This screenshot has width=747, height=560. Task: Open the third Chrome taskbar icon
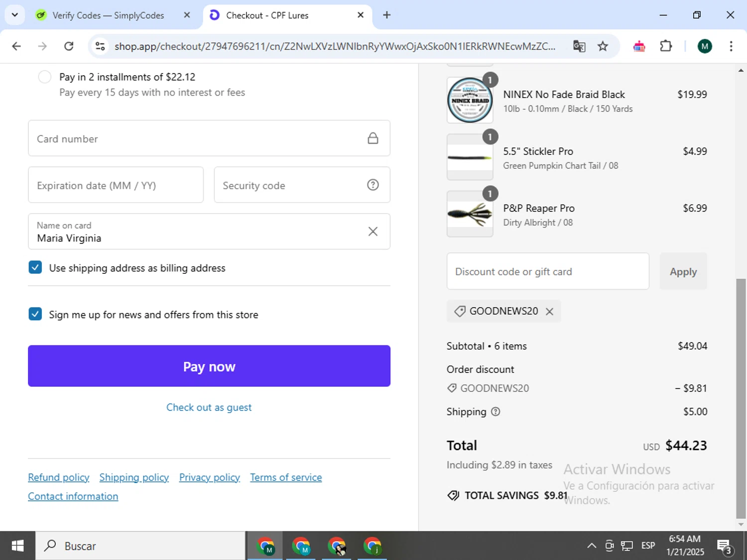(337, 546)
